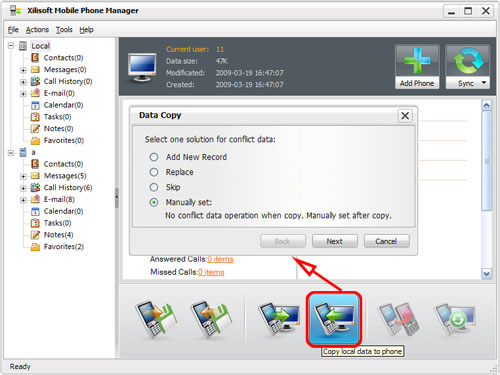The height and width of the screenshot is (375, 500).
Task: Open the Help menu
Action: pyautogui.click(x=86, y=30)
